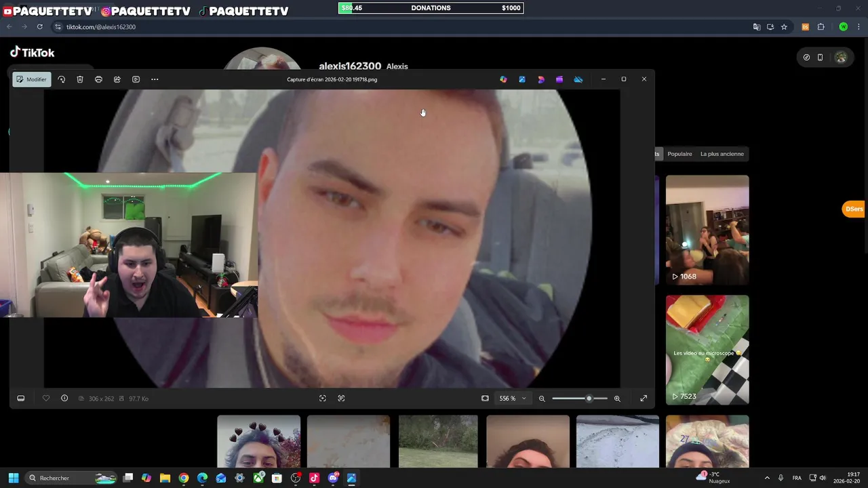
Task: Open the weather widget showing Nuageux
Action: (x=713, y=478)
